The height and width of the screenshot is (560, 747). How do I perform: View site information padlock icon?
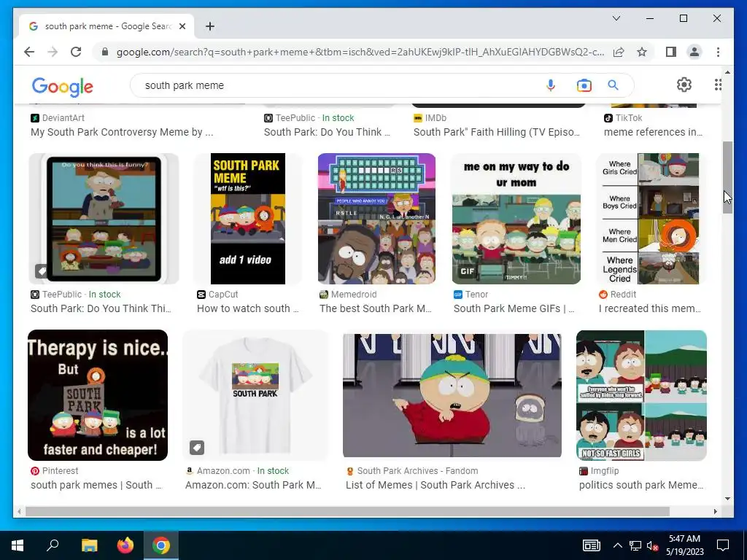coord(105,52)
